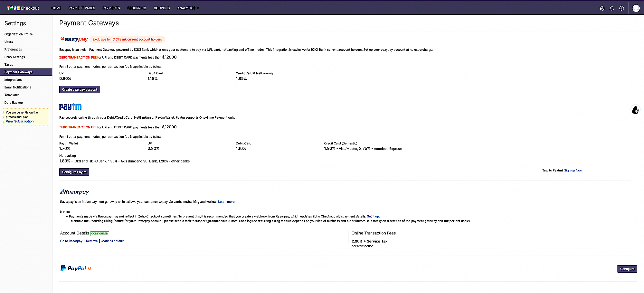Click the Go to Razorpay link

(x=71, y=241)
